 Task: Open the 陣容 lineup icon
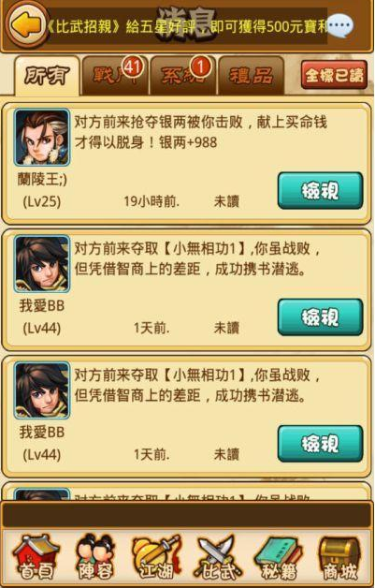click(x=94, y=557)
